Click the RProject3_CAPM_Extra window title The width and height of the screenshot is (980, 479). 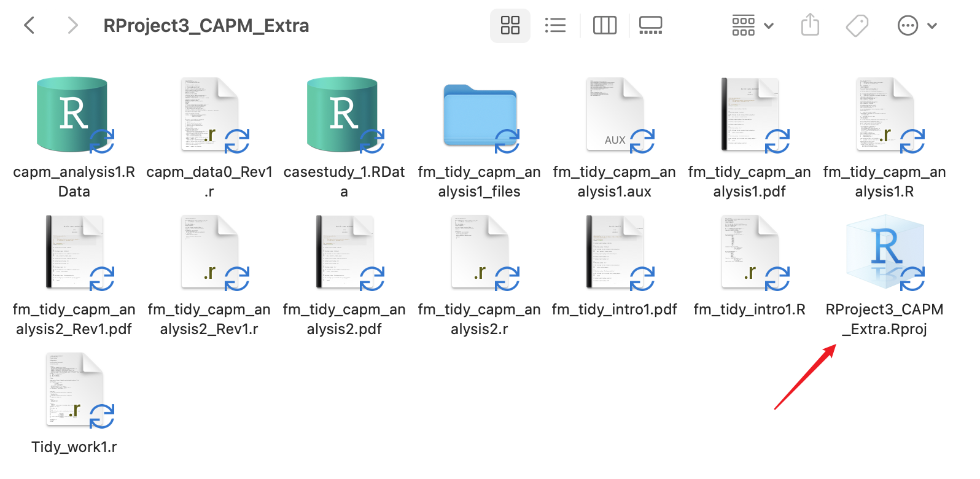[x=206, y=26]
